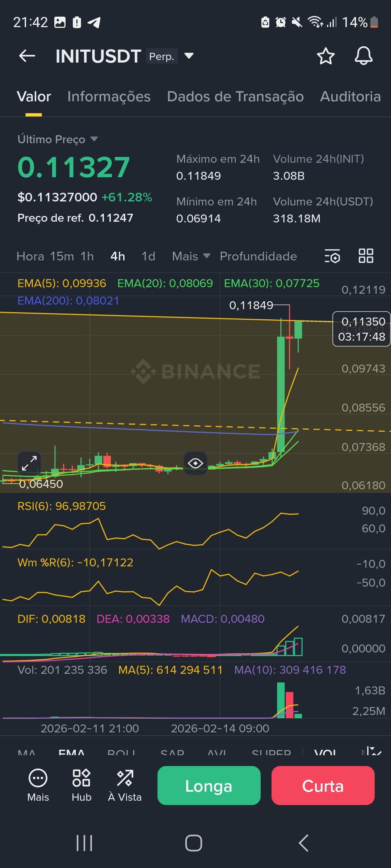Tap the current price countdown label

point(361,329)
